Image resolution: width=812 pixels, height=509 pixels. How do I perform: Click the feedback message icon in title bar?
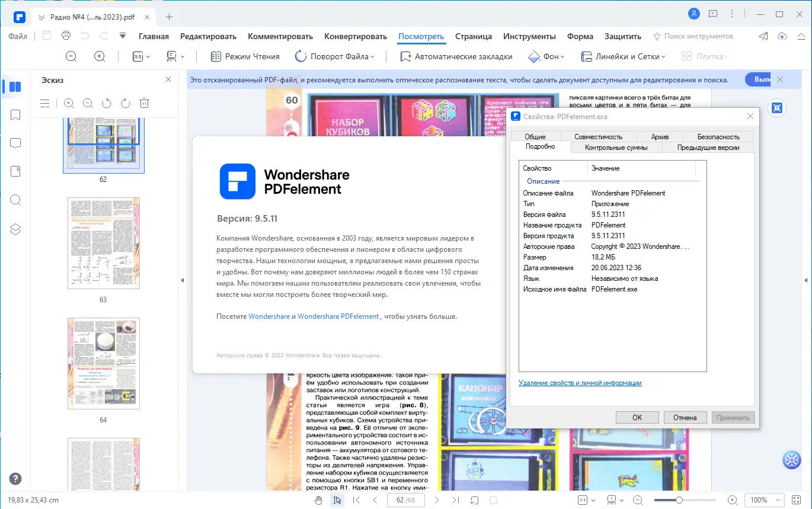[713, 14]
